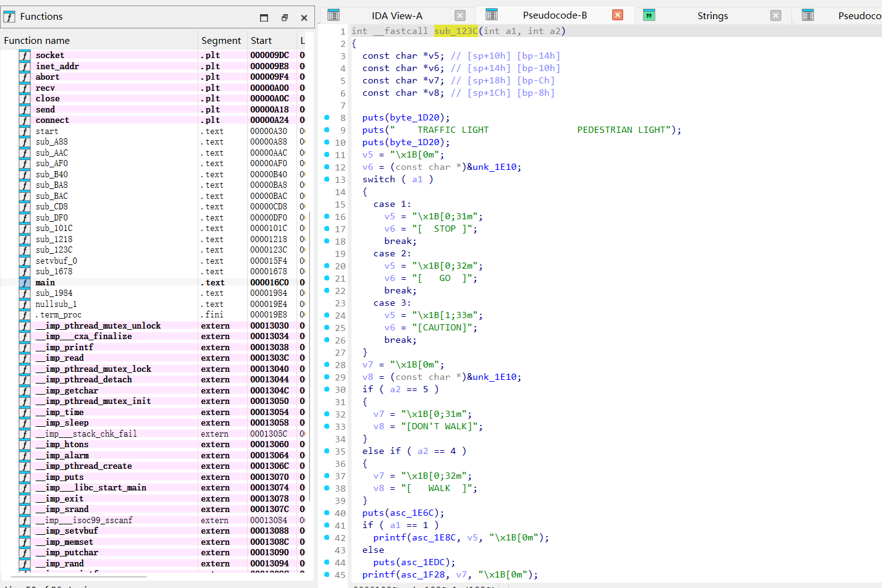
Task: Click function icon beside .term_proc
Action: (25, 315)
